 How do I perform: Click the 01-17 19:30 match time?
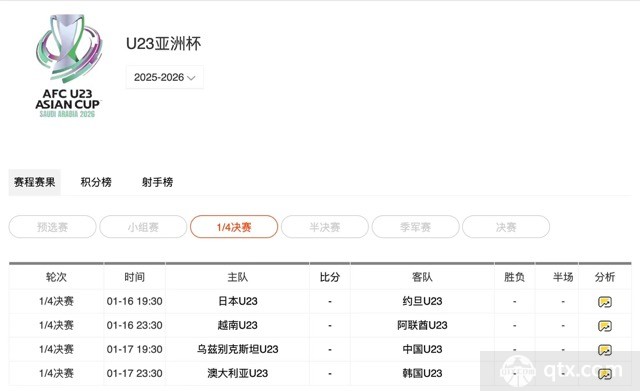point(134,349)
